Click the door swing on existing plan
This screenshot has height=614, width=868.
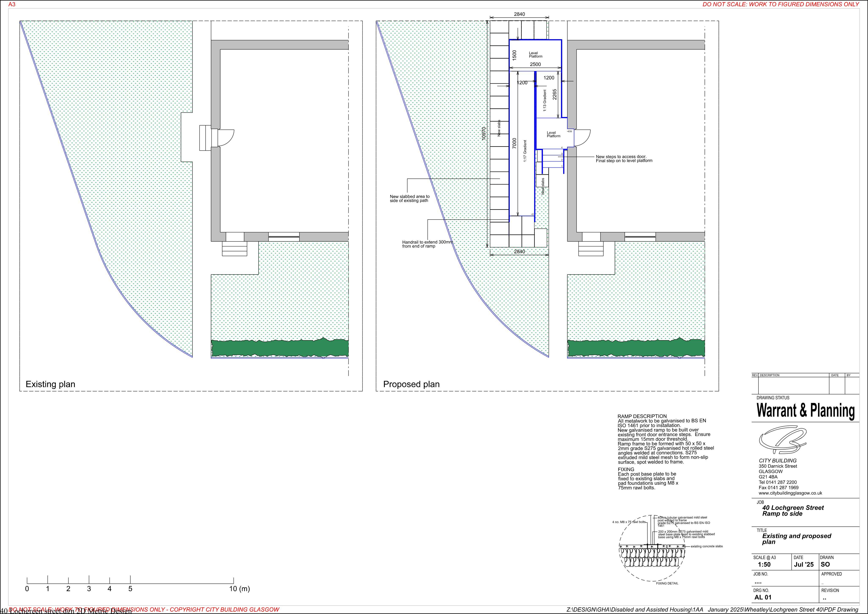tap(226, 138)
